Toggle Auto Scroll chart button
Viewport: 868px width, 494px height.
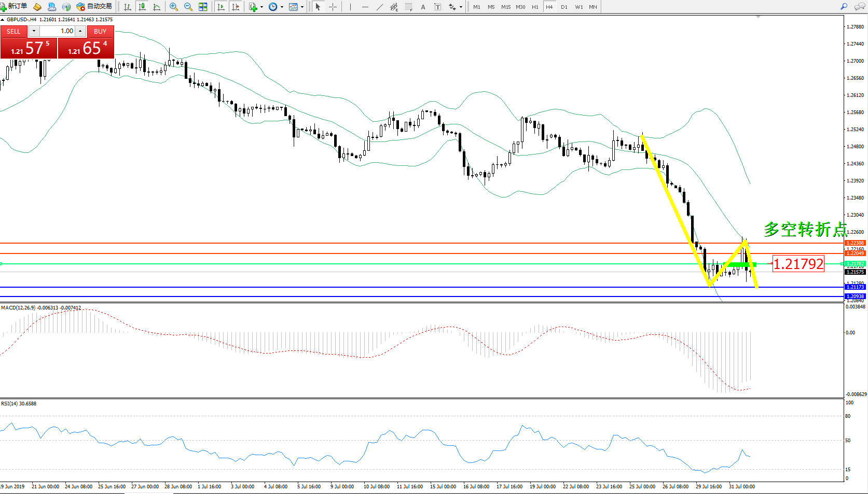point(221,7)
